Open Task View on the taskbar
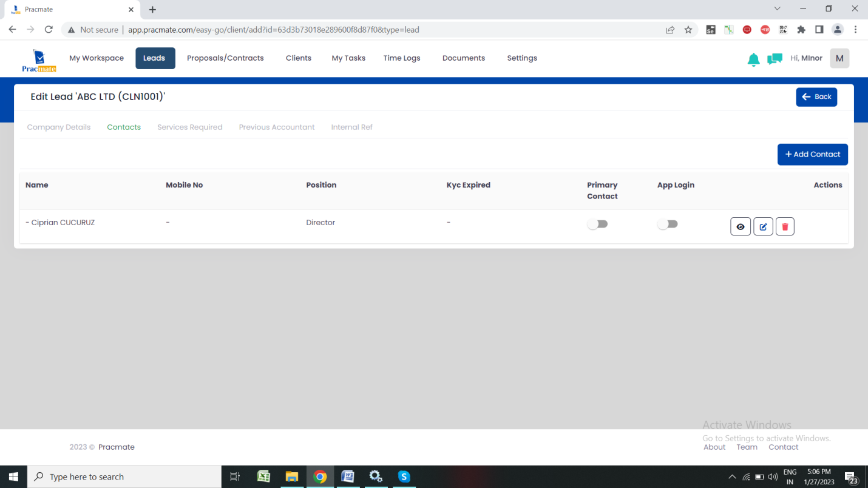Screen dimensions: 868x488 click(x=235, y=476)
